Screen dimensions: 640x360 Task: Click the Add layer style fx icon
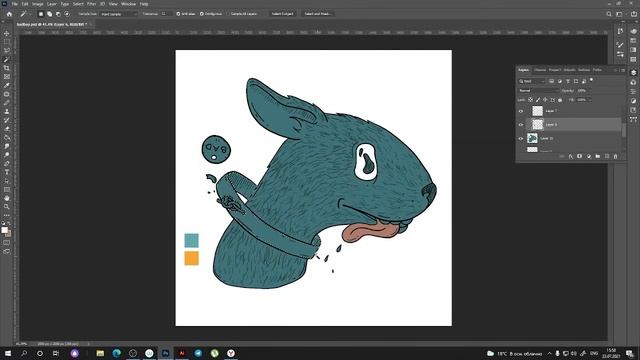pos(570,156)
